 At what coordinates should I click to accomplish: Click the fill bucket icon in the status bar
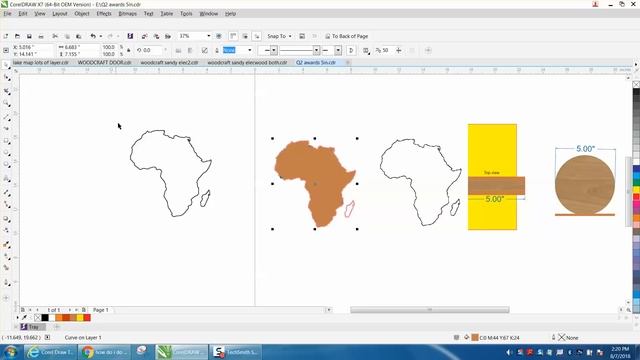tap(467, 337)
